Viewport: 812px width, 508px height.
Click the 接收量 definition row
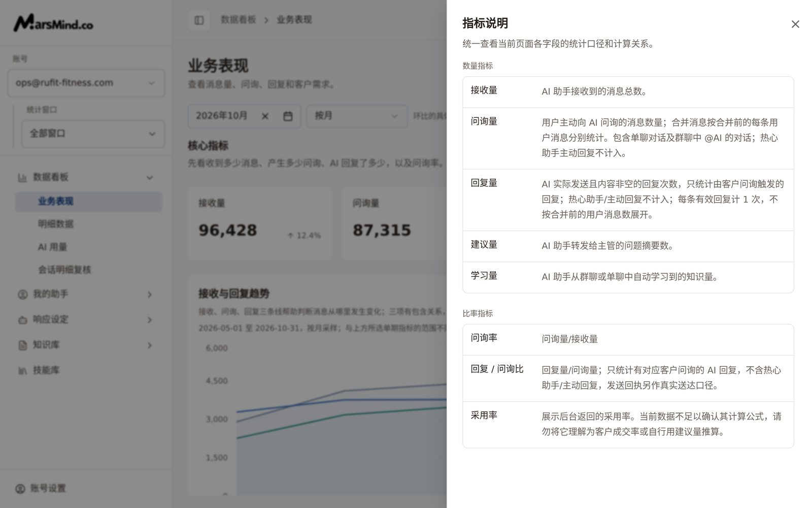coord(628,92)
